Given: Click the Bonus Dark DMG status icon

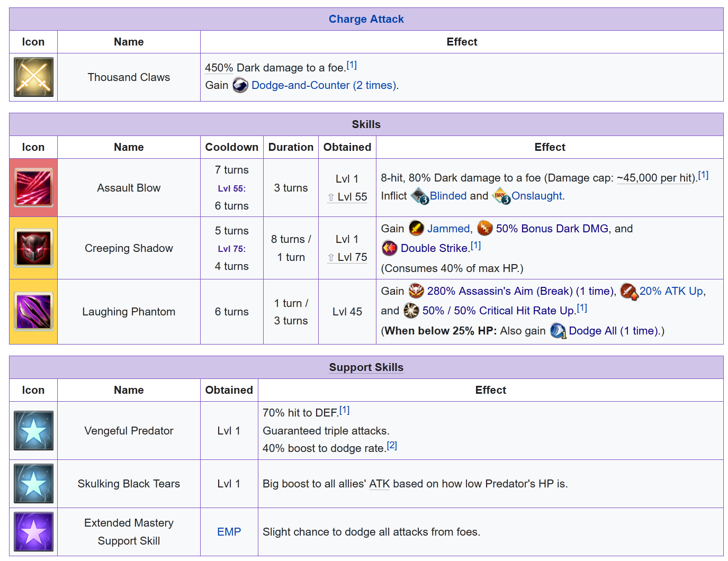Looking at the screenshot, I should click(485, 229).
